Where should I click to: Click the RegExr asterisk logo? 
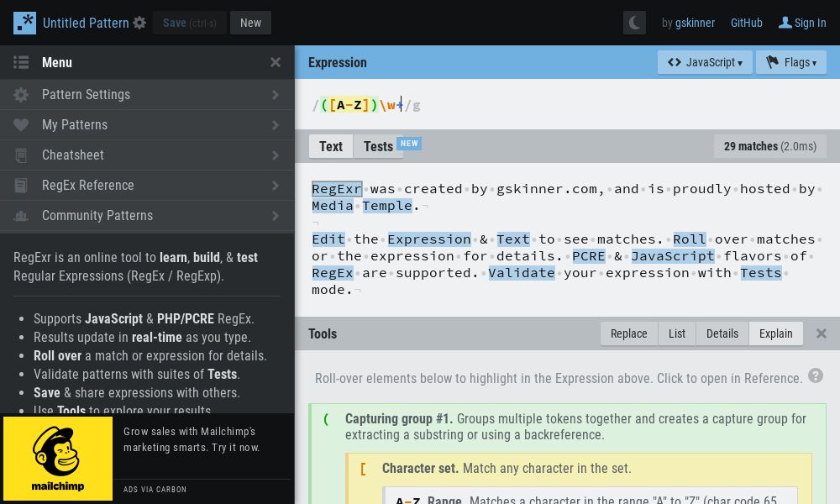tap(24, 23)
